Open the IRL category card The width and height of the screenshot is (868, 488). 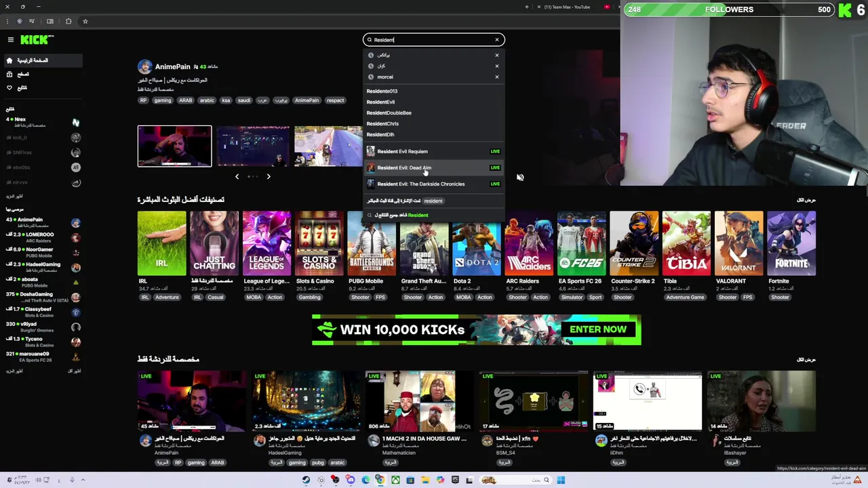tap(161, 243)
